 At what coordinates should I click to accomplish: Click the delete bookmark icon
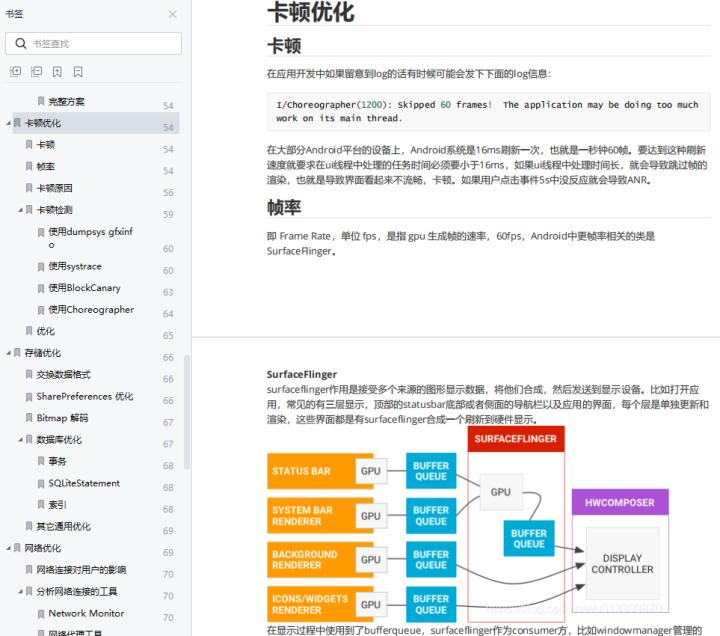click(78, 72)
